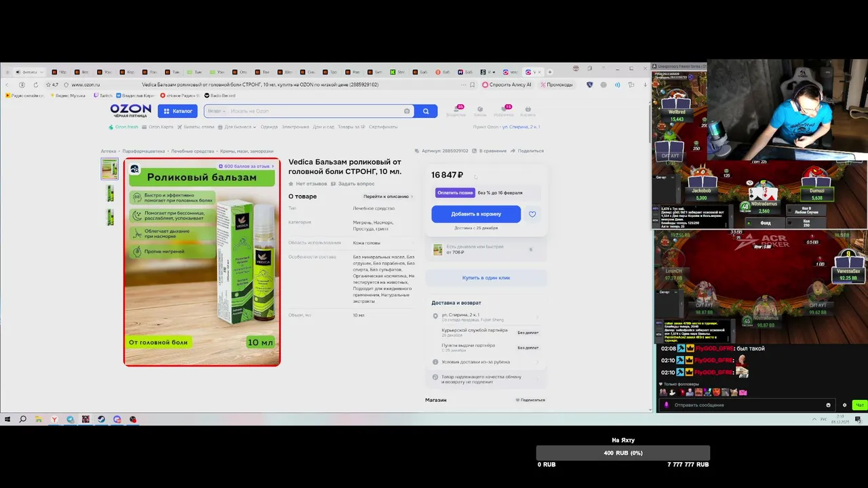Open the Яндекс Музыка bookmark
The image size is (868, 488).
(x=66, y=96)
